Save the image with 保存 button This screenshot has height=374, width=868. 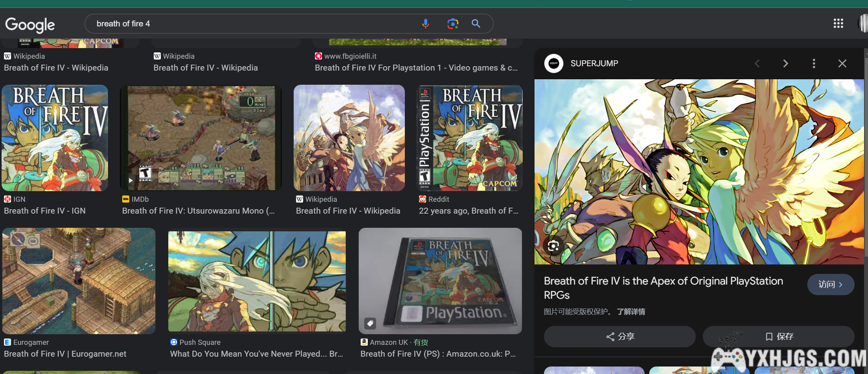click(779, 337)
